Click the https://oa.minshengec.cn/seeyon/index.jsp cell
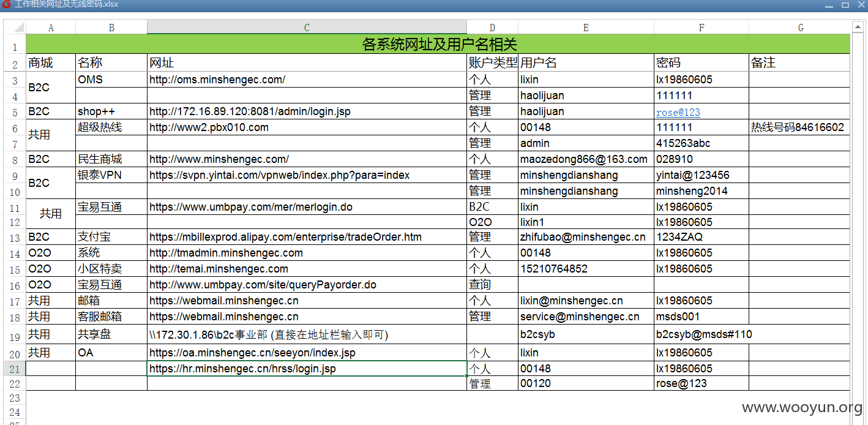This screenshot has height=425, width=868. point(307,353)
